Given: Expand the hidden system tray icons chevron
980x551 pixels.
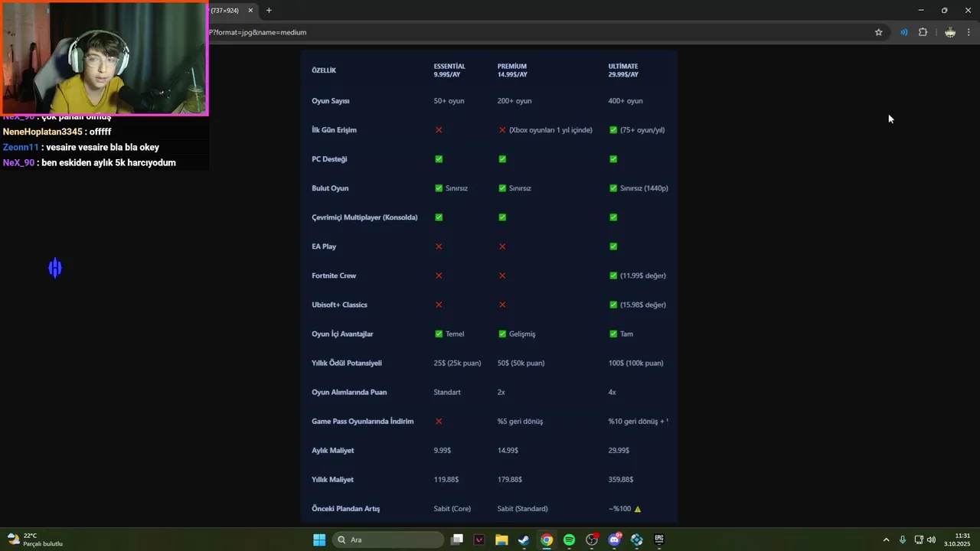Looking at the screenshot, I should coord(886,540).
